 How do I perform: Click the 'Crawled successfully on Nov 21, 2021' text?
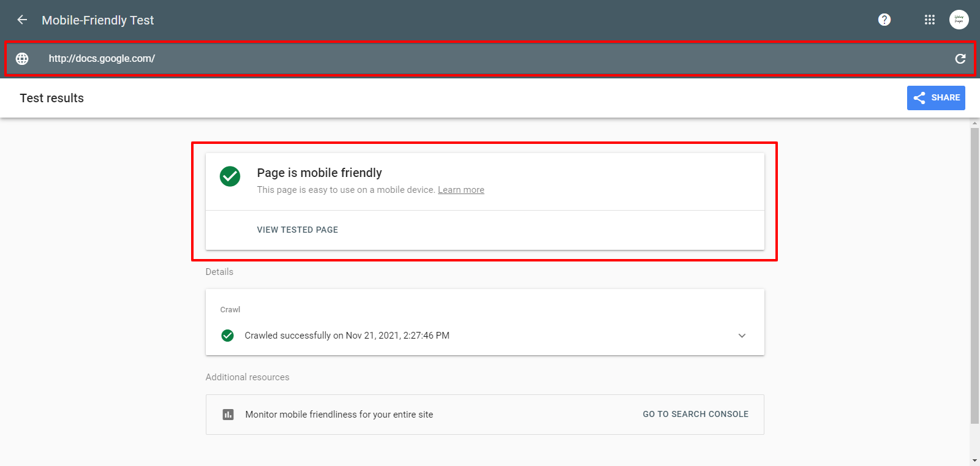(x=347, y=336)
